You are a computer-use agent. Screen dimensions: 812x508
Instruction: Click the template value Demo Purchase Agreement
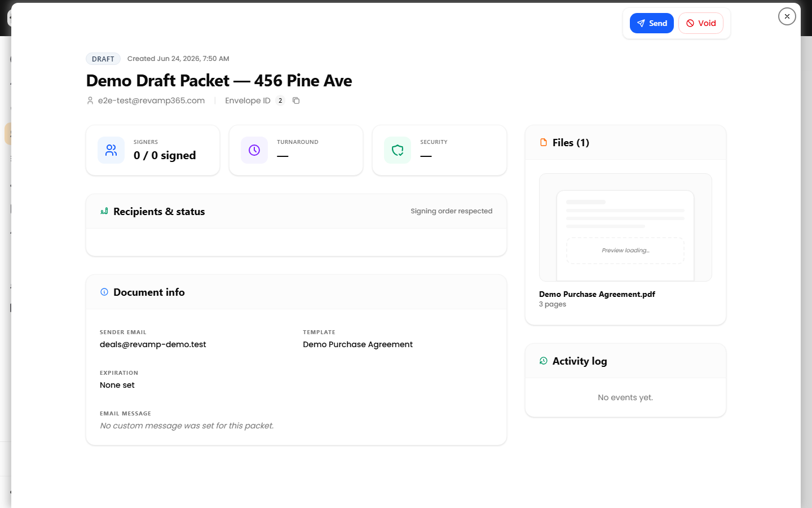click(x=358, y=344)
